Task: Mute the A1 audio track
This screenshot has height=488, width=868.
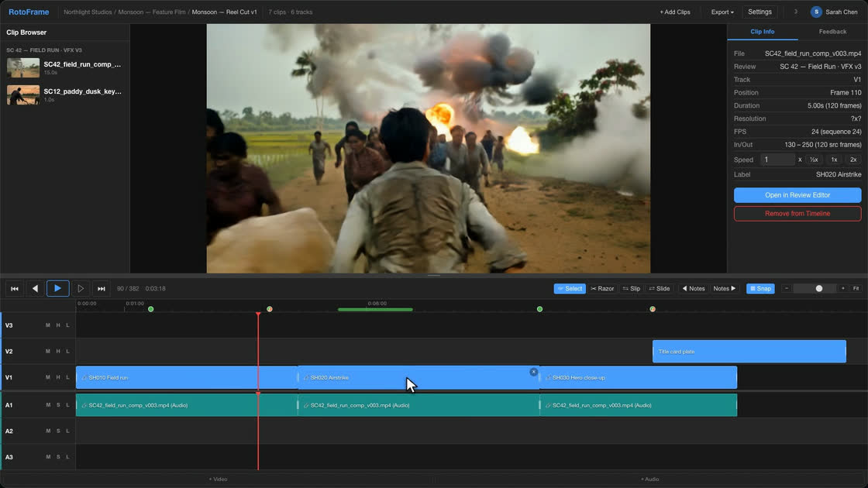Action: [x=47, y=405]
